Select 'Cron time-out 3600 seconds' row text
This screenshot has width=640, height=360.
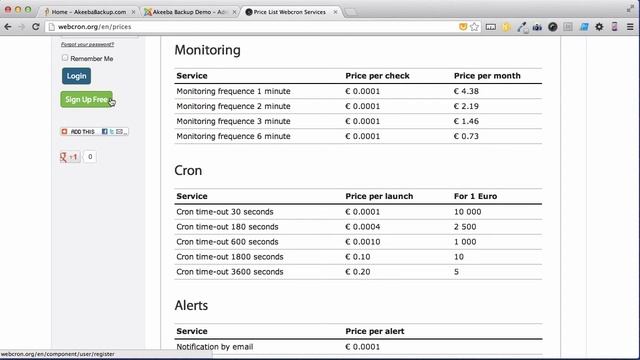point(230,272)
